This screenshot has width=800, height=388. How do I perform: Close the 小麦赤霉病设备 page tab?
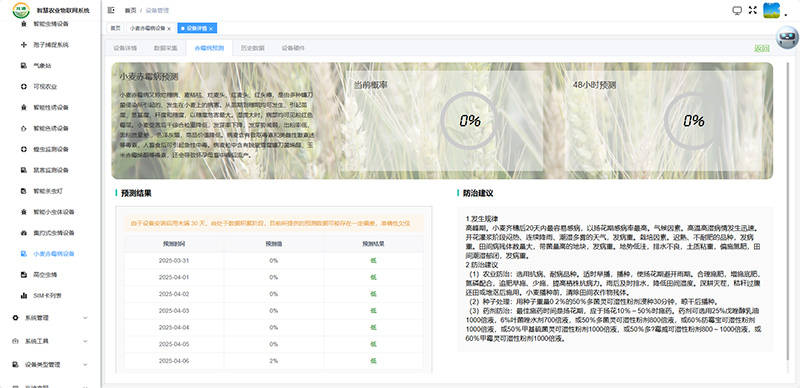tap(169, 29)
